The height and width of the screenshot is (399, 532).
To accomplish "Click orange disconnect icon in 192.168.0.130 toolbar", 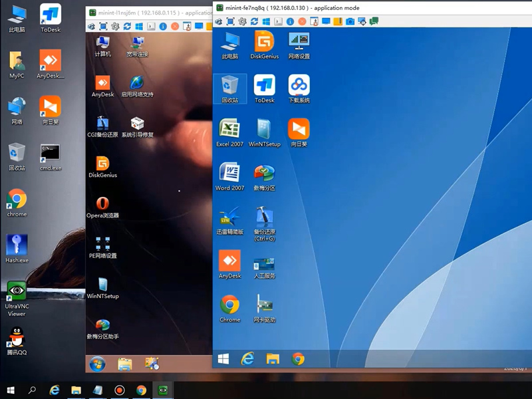I will click(302, 21).
